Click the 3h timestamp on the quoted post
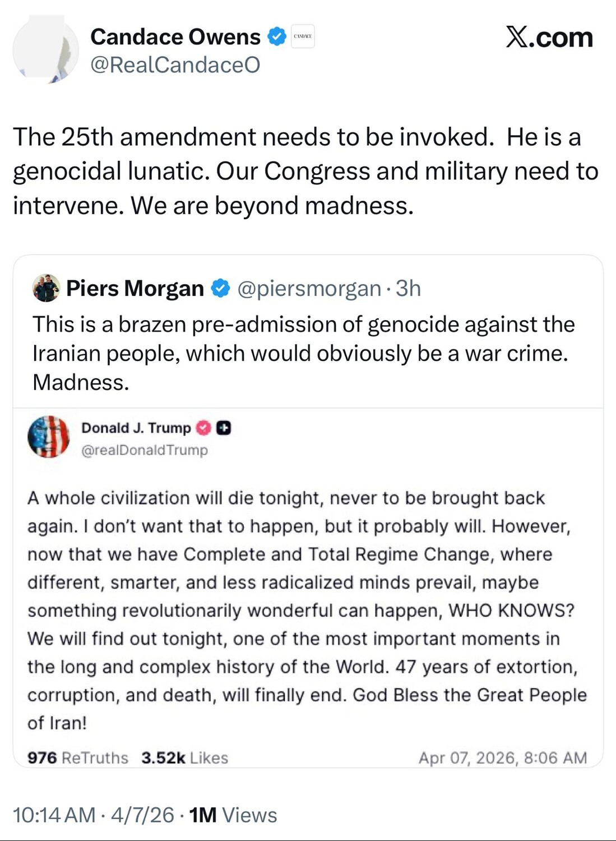Viewport: 616px width, 841px height. (x=408, y=288)
